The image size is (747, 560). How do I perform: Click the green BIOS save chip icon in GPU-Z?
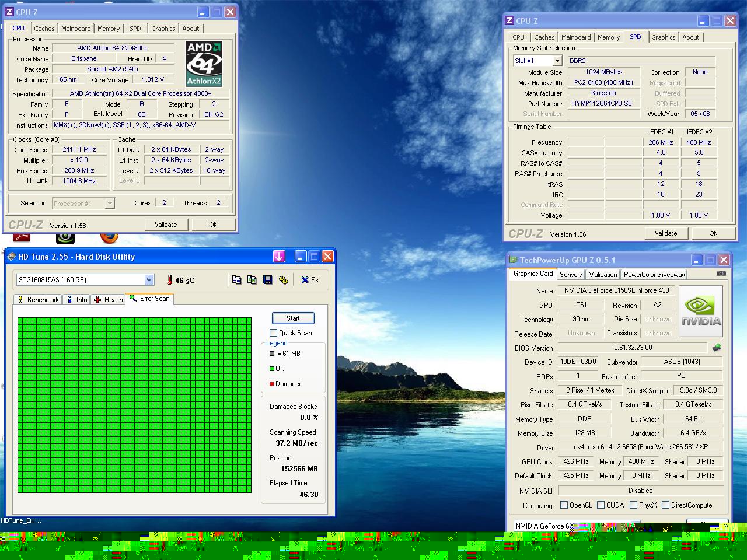pyautogui.click(x=717, y=348)
